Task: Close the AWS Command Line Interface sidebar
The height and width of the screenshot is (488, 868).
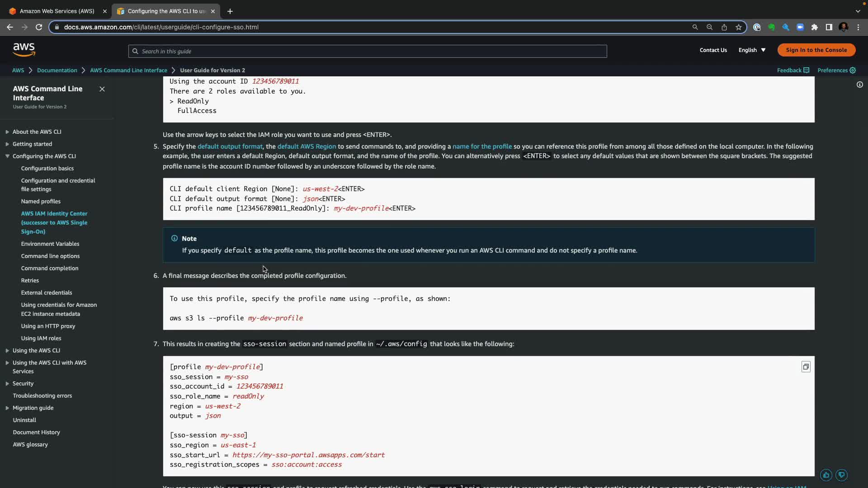Action: click(102, 89)
